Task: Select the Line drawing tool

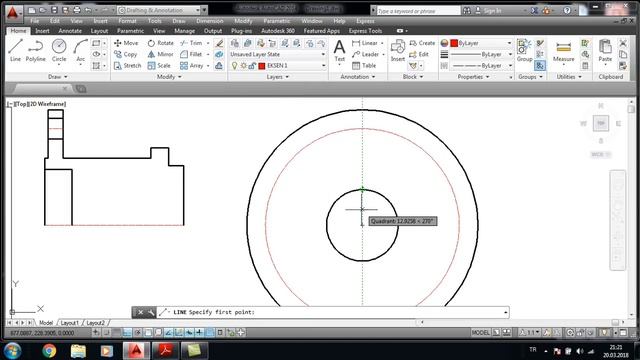Action: coord(15,51)
